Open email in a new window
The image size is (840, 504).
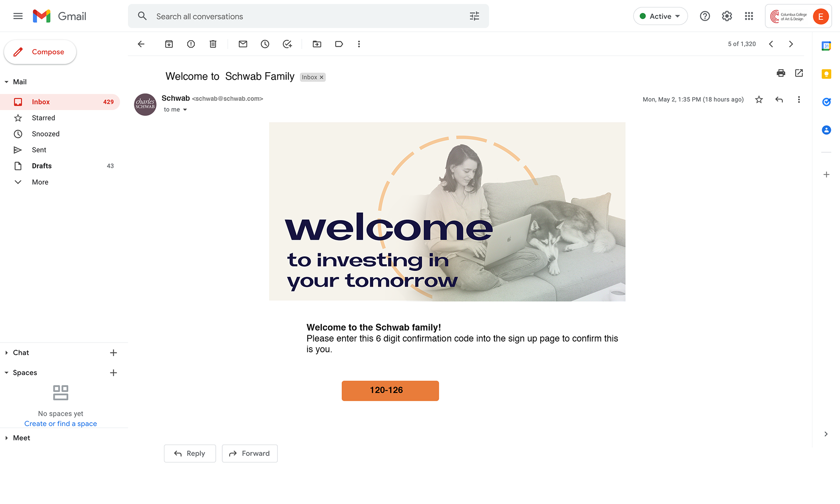tap(799, 73)
